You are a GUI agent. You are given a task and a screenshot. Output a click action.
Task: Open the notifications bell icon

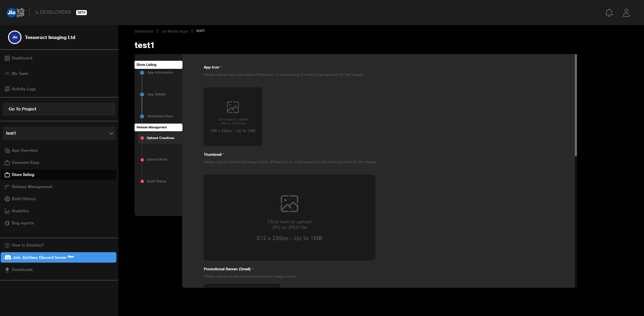(x=609, y=13)
